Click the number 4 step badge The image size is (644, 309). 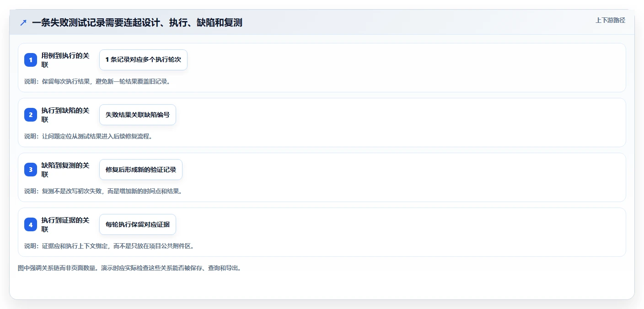[x=31, y=224]
